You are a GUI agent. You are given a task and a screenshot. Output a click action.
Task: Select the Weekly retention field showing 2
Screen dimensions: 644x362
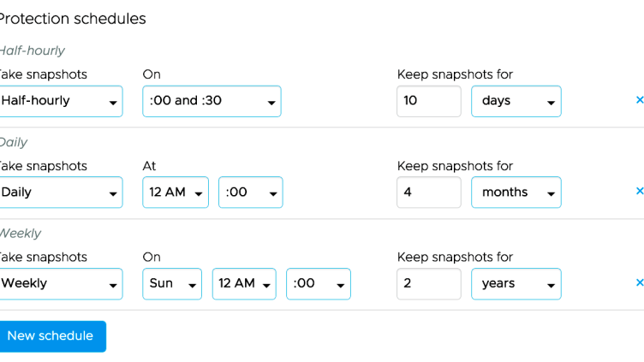click(x=429, y=283)
